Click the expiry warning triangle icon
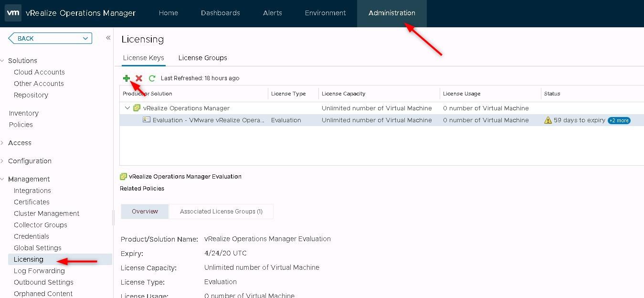The width and height of the screenshot is (644, 298). pyautogui.click(x=548, y=120)
